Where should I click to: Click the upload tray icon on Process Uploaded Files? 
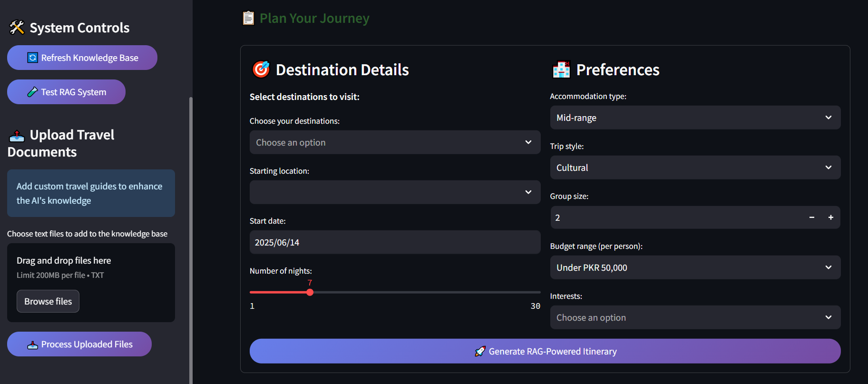[32, 345]
